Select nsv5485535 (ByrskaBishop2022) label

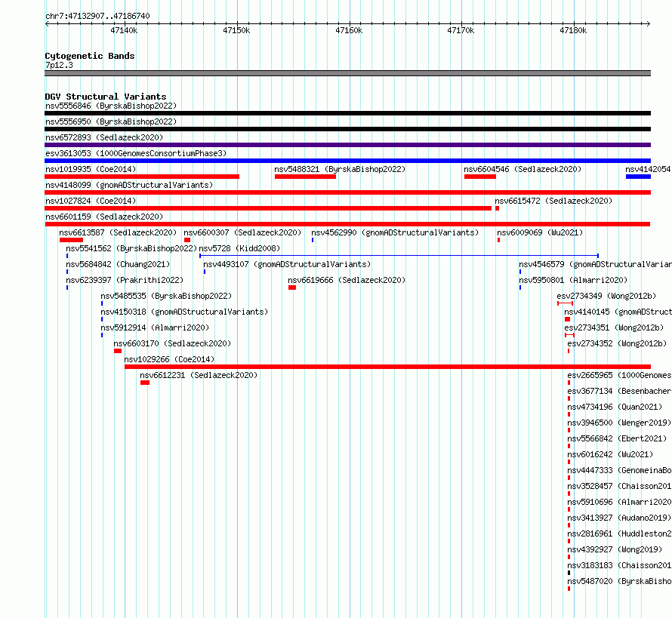(166, 296)
